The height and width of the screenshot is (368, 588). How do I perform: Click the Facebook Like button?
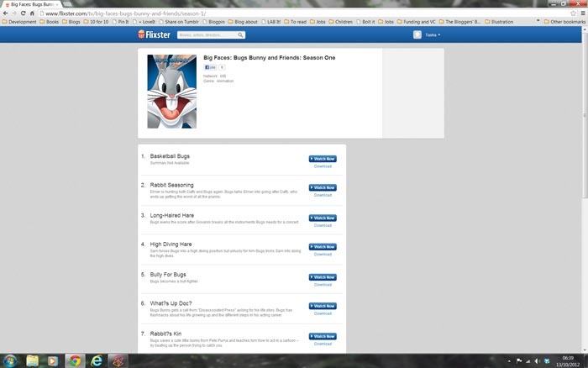(x=210, y=67)
